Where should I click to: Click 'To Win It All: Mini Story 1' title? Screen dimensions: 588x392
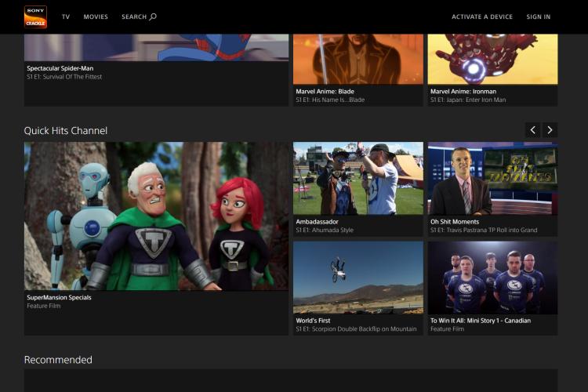pyautogui.click(x=481, y=321)
